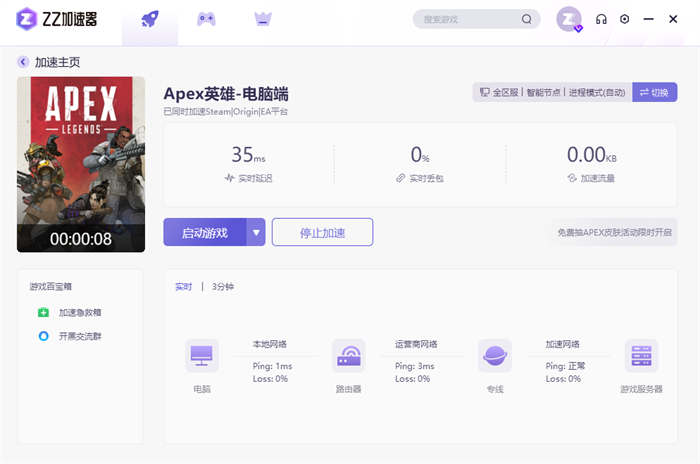Image resolution: width=700 pixels, height=464 pixels.
Task: Click the 0.00KB traffic value
Action: [592, 155]
